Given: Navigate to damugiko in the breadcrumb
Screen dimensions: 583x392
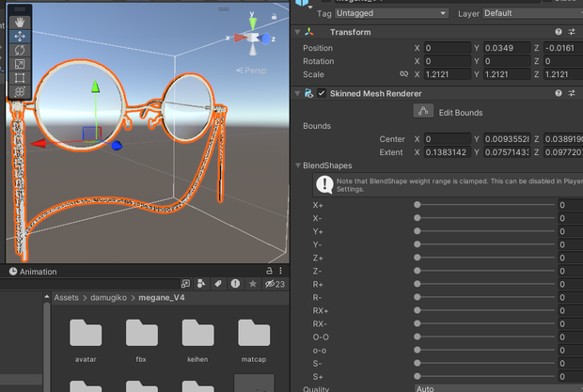Looking at the screenshot, I should [108, 298].
